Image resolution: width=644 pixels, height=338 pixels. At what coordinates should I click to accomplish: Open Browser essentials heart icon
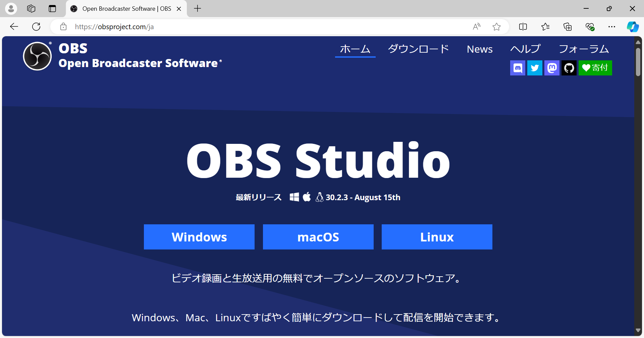coord(590,27)
